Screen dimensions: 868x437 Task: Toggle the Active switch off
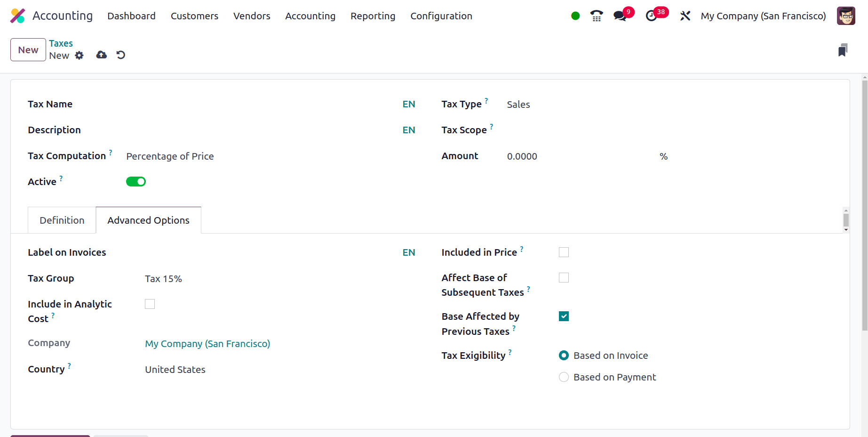coord(136,182)
